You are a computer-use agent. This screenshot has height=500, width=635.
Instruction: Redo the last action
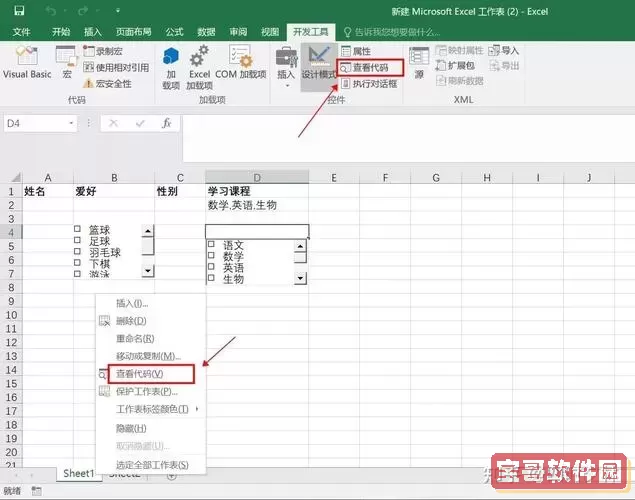83,11
